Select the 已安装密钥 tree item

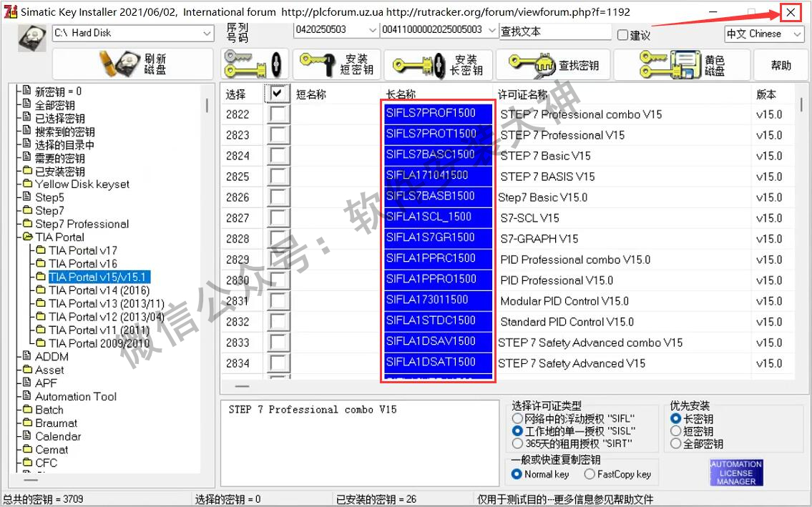pyautogui.click(x=59, y=172)
